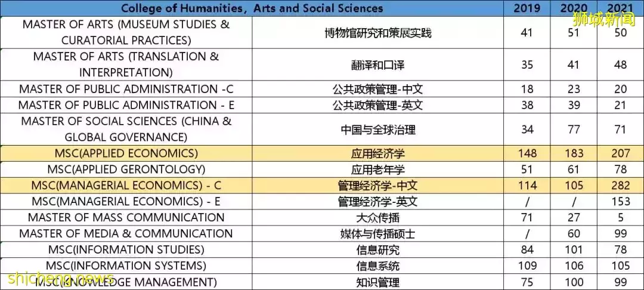Select the 2021 column header

pos(621,8)
